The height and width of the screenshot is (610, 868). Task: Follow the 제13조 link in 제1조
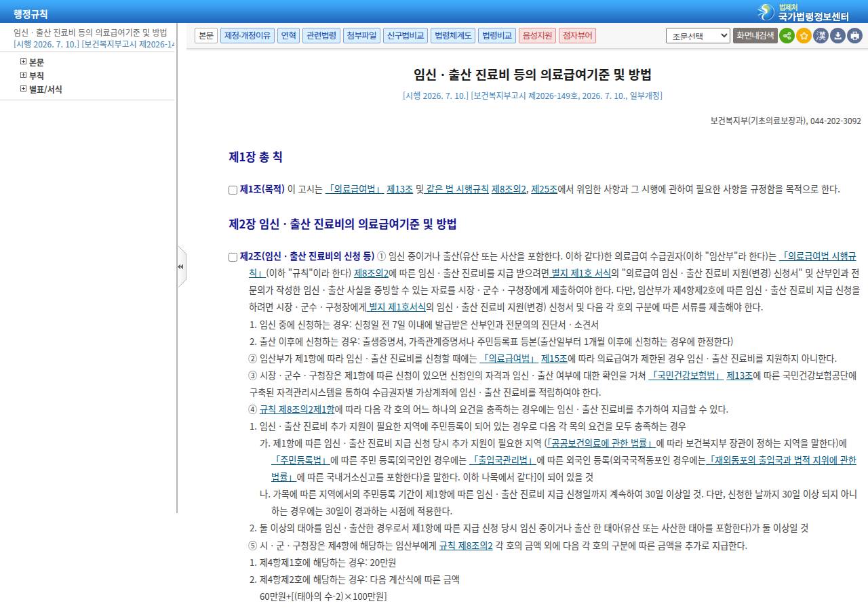click(399, 190)
